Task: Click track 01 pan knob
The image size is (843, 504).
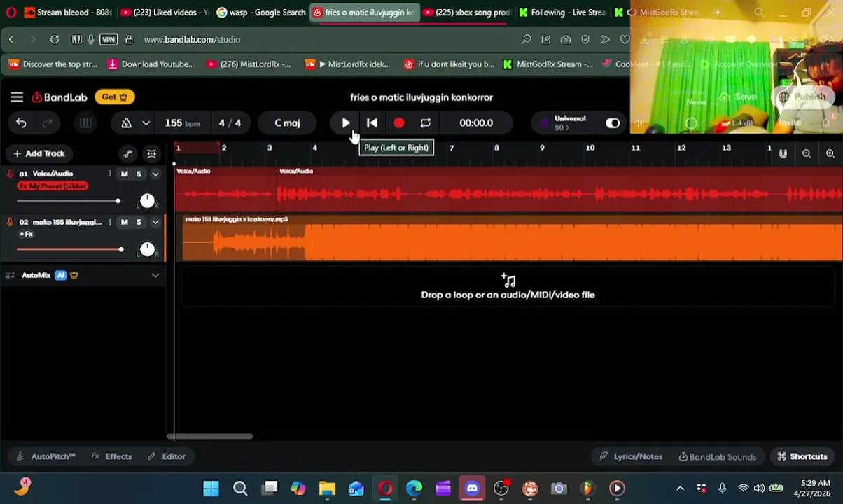Action: click(147, 201)
